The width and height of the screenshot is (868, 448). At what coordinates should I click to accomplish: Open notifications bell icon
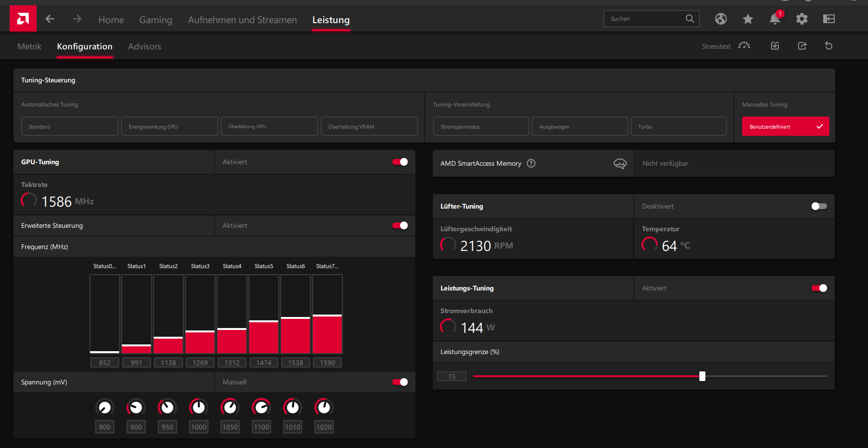775,19
